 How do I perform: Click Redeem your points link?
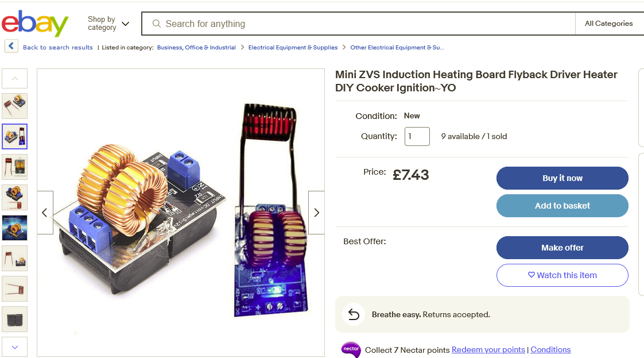point(488,349)
